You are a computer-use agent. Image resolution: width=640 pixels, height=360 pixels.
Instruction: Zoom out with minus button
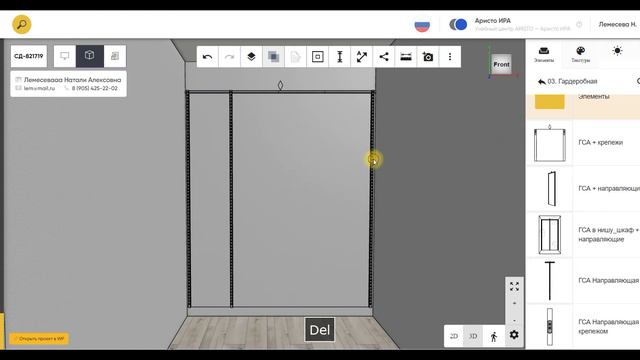(x=514, y=320)
